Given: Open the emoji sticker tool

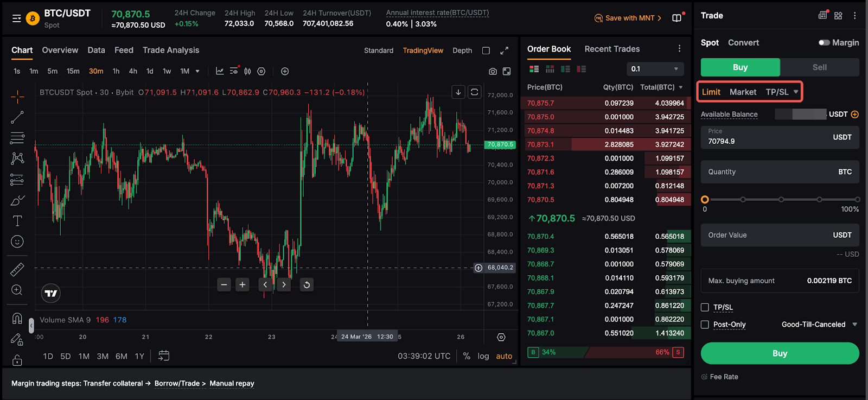Looking at the screenshot, I should [17, 242].
